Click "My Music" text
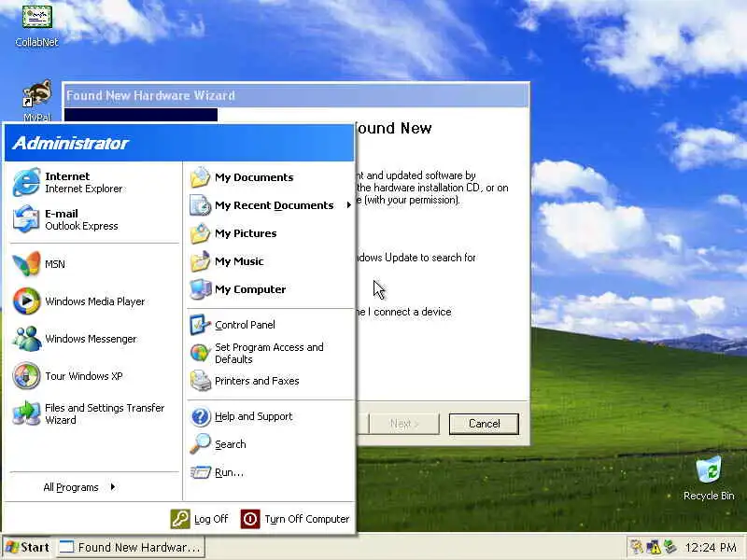Screen dimensions: 747x560 (239, 261)
